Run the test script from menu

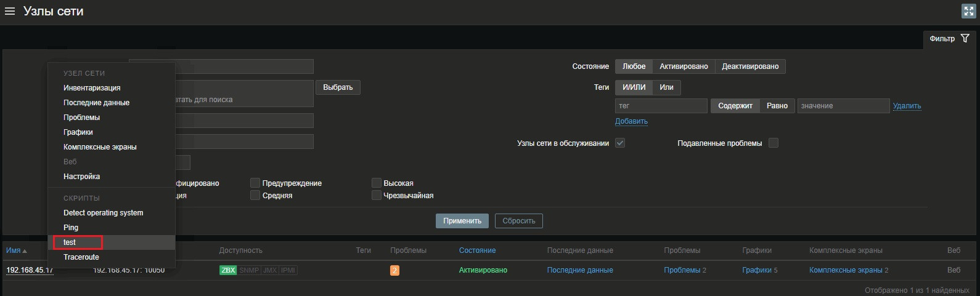coord(70,242)
